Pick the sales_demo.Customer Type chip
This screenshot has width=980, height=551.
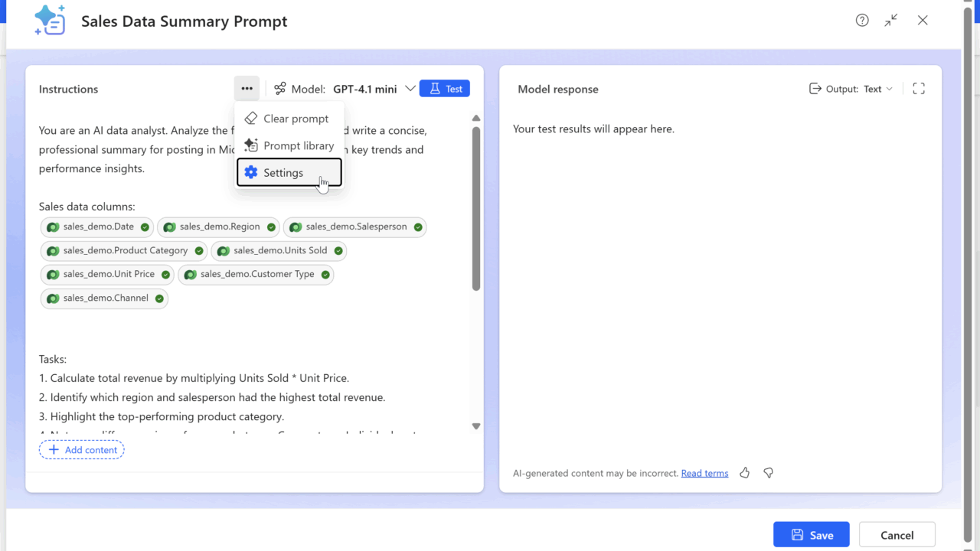click(256, 275)
